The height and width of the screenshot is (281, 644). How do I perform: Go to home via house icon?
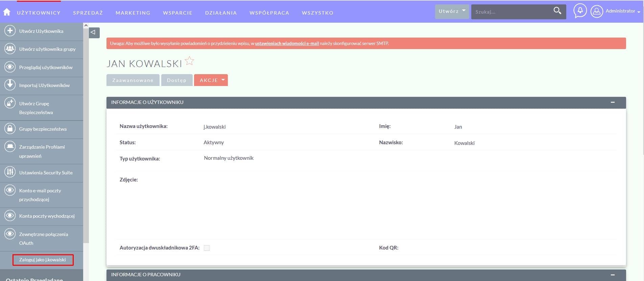click(7, 12)
